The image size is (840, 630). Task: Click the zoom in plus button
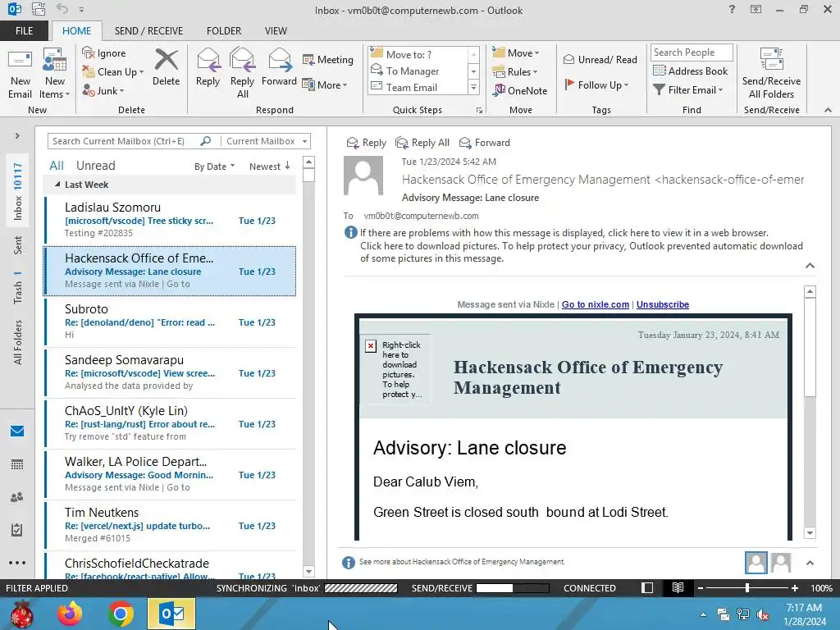(794, 587)
